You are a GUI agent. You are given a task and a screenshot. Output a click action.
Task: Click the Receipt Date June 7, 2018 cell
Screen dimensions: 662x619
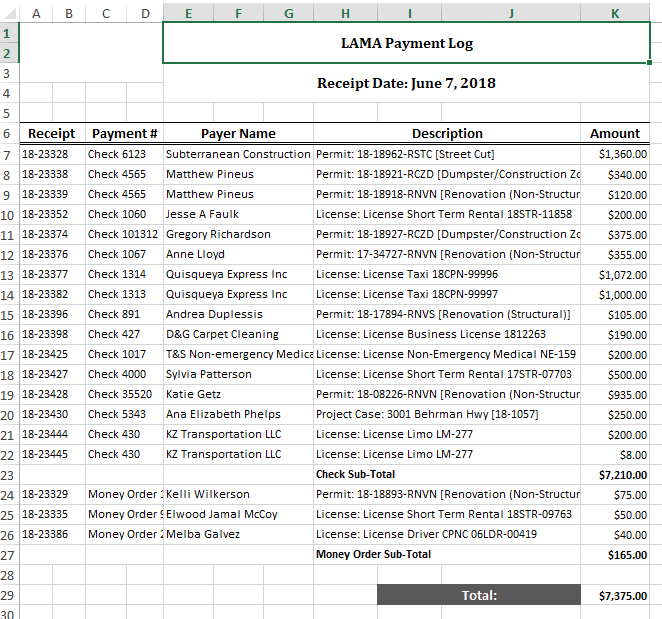tap(406, 83)
